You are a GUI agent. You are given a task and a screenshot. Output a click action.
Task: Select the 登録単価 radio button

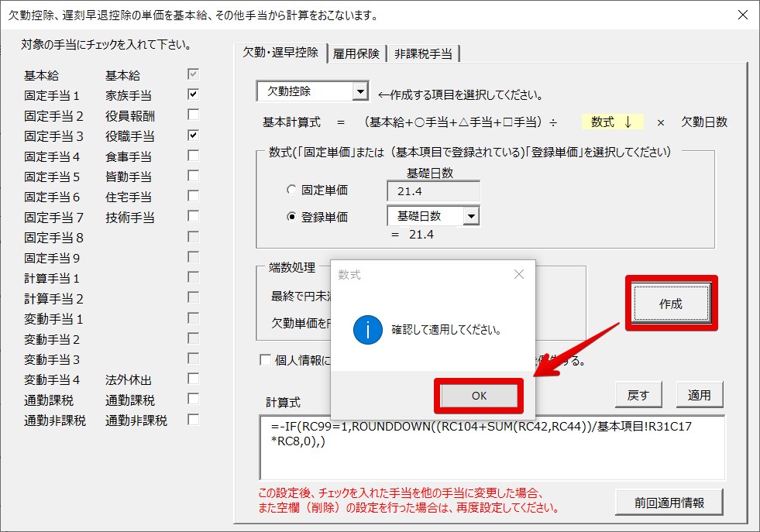[292, 217]
